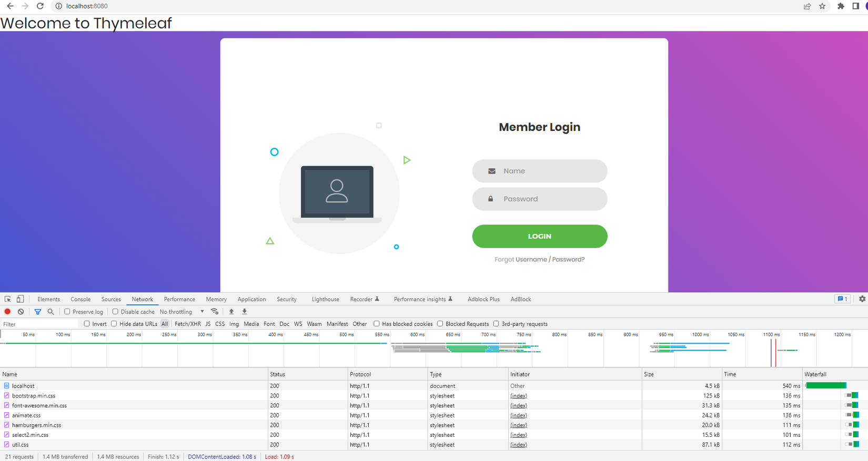This screenshot has width=868, height=461.
Task: Enable the 3rd-party requests checkbox
Action: [x=496, y=324]
